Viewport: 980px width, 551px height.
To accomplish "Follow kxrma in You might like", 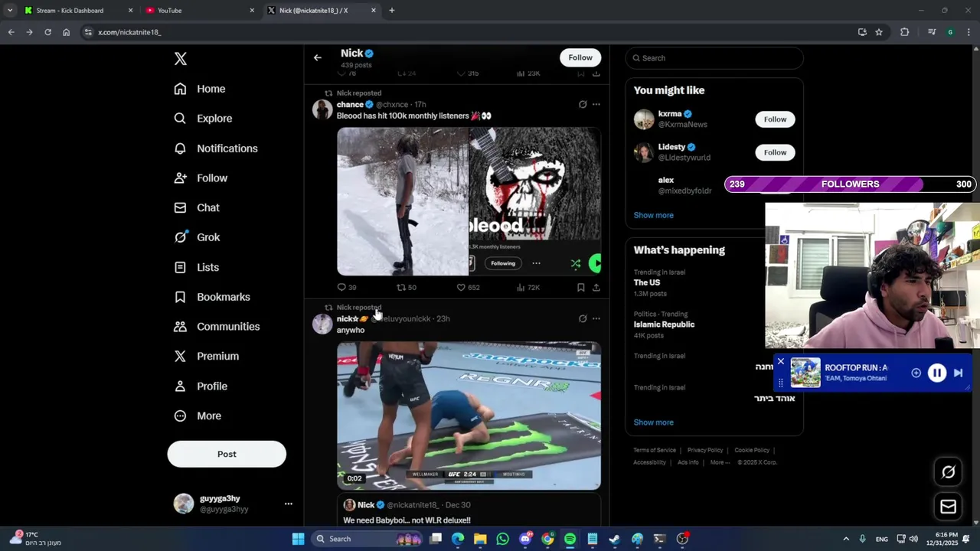I will (x=775, y=119).
